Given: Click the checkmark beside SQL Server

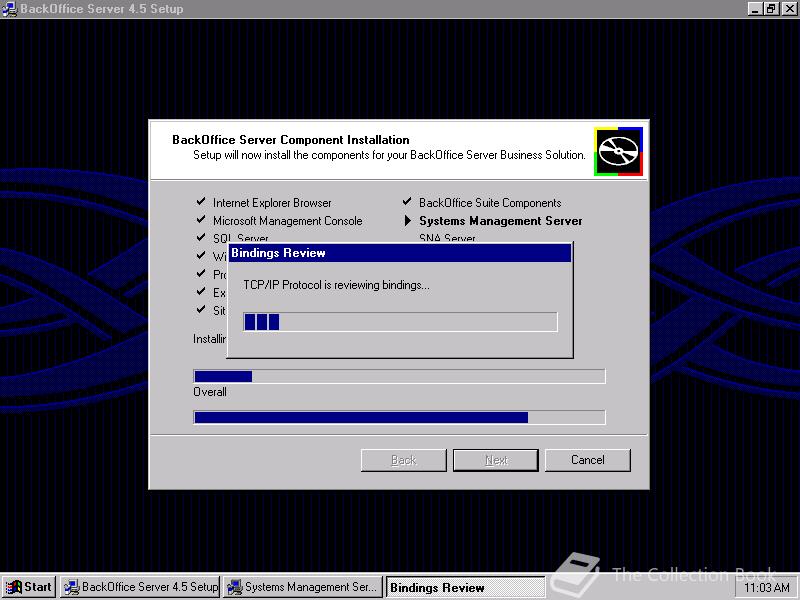Looking at the screenshot, I should click(201, 237).
